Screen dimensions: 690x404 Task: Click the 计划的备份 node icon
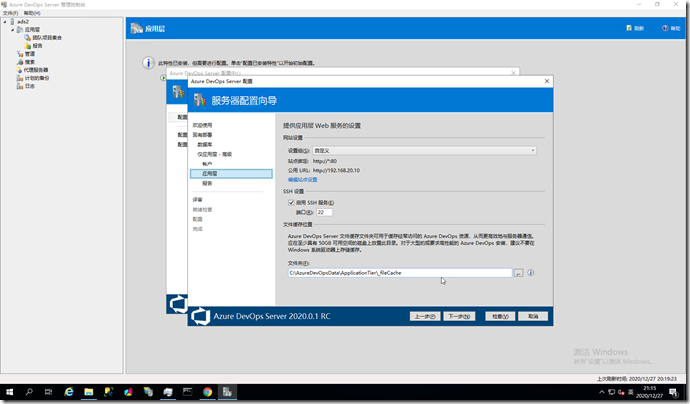click(20, 78)
